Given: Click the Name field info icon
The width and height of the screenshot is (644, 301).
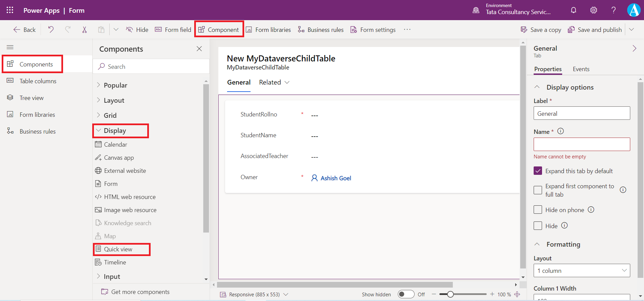Looking at the screenshot, I should [x=560, y=131].
